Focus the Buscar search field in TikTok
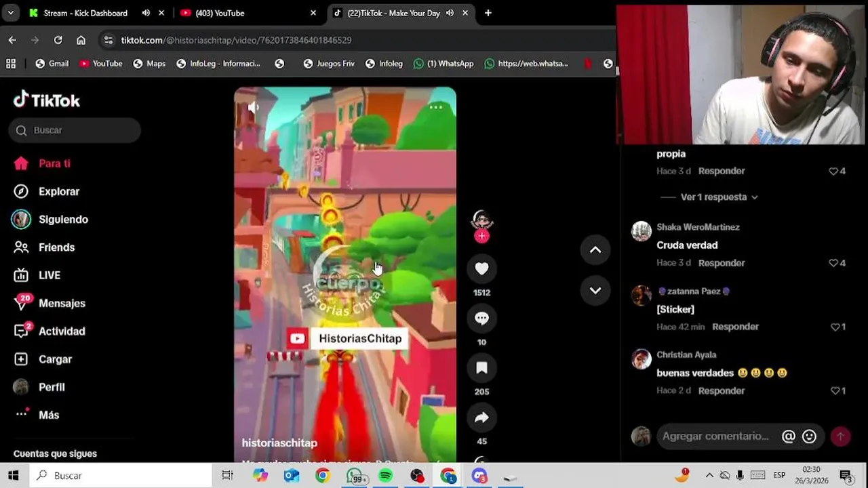 coord(75,130)
